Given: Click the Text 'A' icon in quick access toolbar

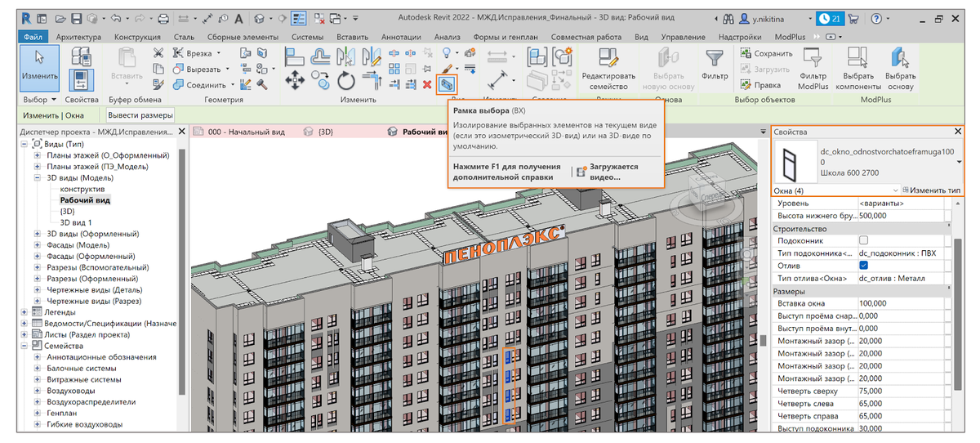Looking at the screenshot, I should coord(240,18).
